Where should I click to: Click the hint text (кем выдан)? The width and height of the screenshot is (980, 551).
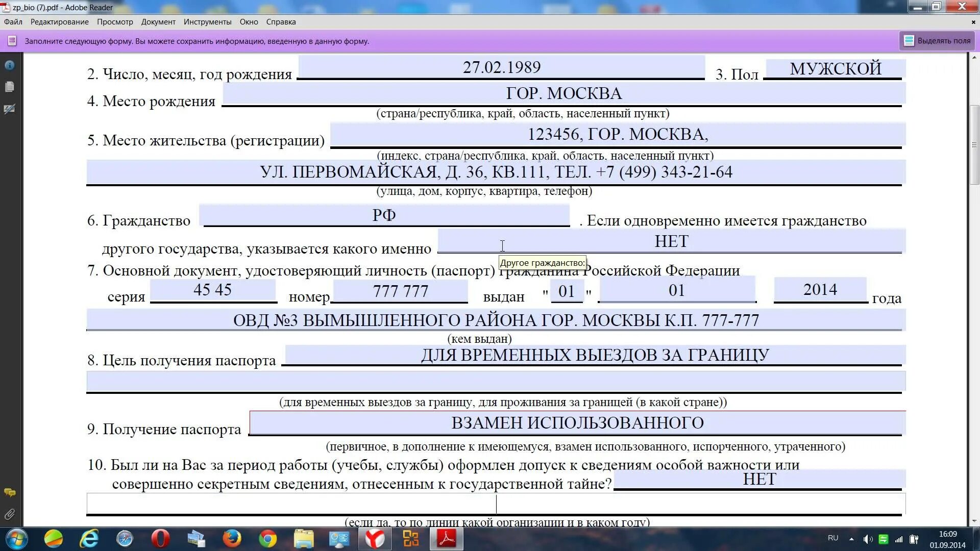(x=479, y=339)
